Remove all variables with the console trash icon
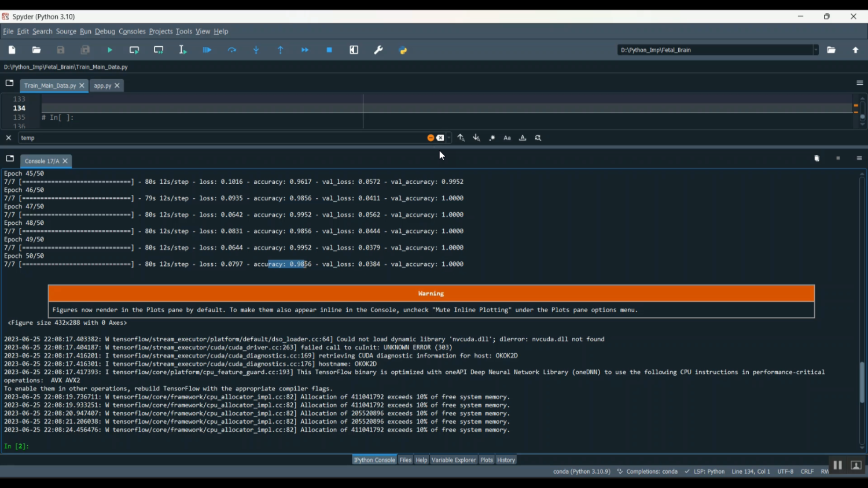This screenshot has height=488, width=868. pyautogui.click(x=816, y=158)
